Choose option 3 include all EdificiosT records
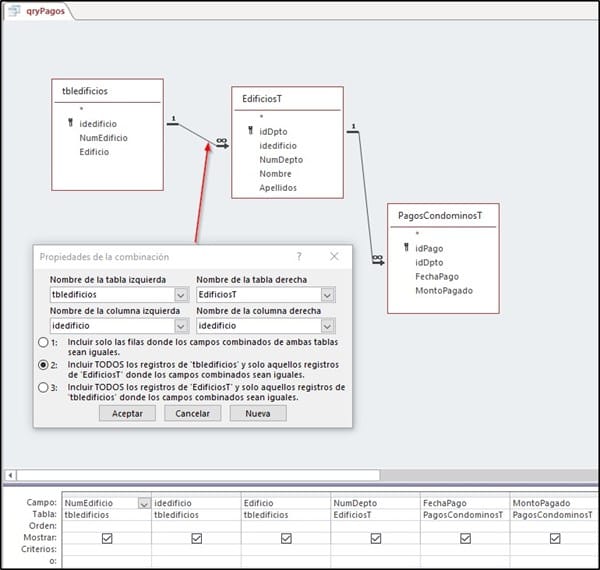This screenshot has height=570, width=600. click(42, 387)
